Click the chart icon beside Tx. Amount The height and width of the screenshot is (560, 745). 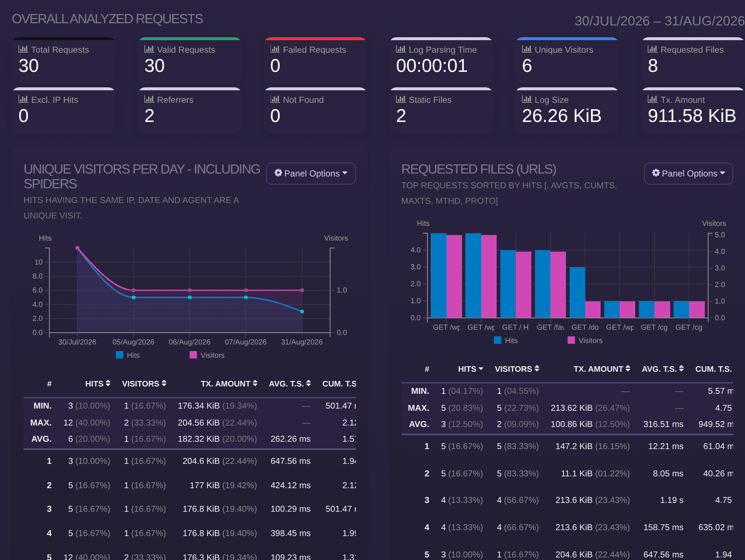tap(653, 99)
